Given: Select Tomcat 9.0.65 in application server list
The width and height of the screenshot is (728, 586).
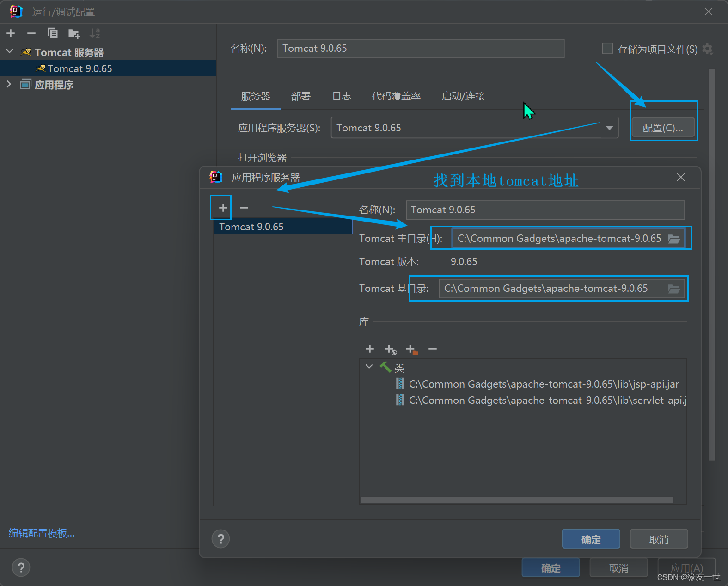Looking at the screenshot, I should click(282, 227).
